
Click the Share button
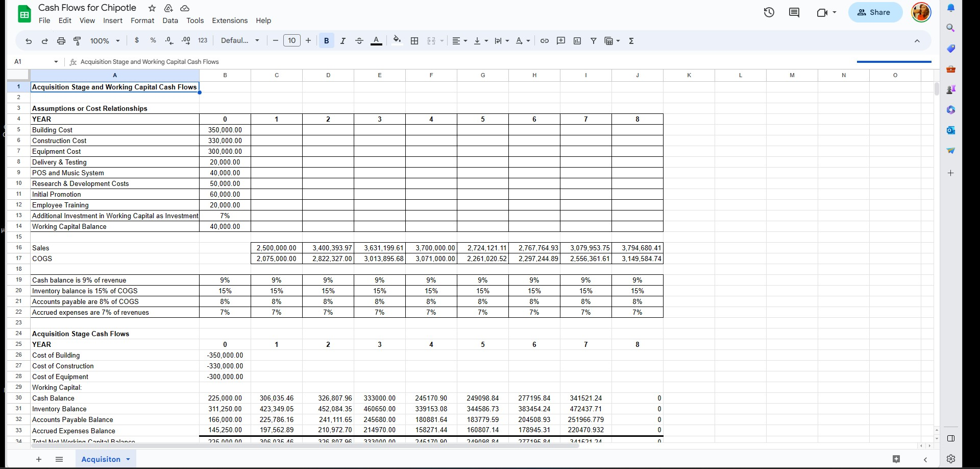click(x=875, y=12)
